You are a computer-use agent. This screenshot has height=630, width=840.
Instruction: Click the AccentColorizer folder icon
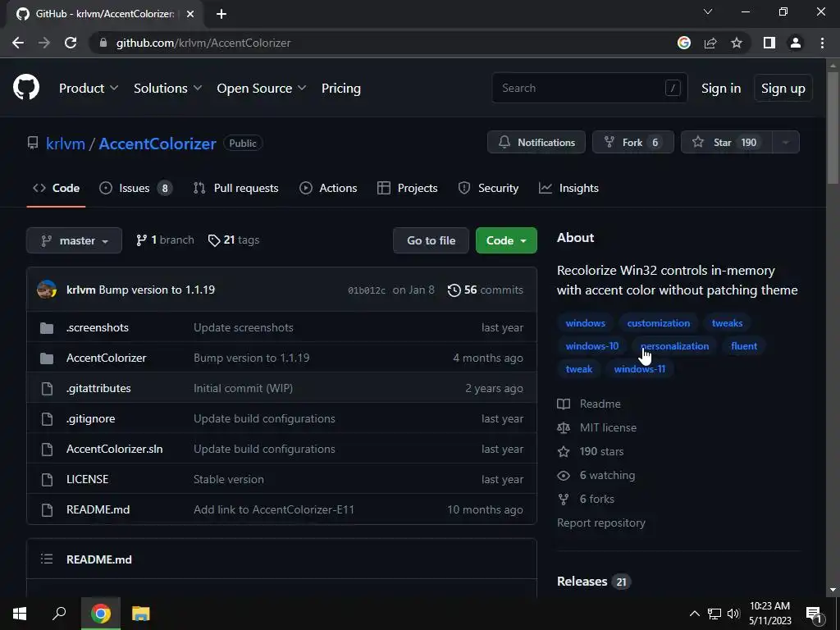(x=47, y=358)
